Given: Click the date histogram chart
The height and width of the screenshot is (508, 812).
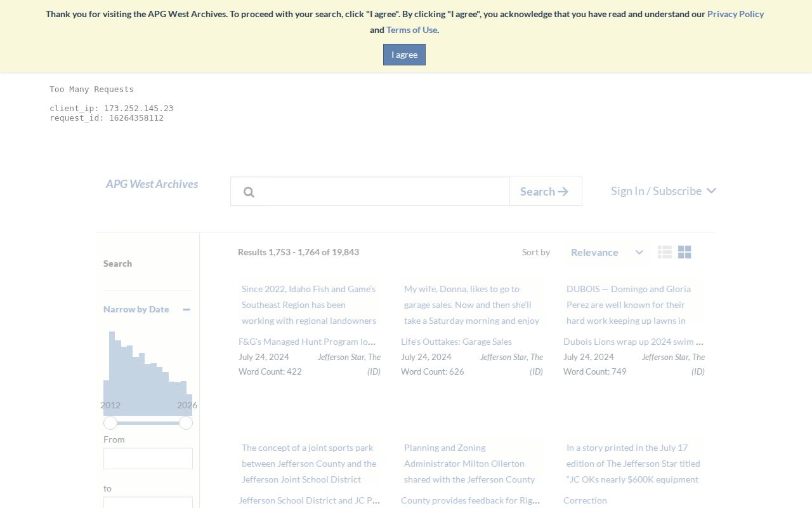Looking at the screenshot, I should click(148, 373).
